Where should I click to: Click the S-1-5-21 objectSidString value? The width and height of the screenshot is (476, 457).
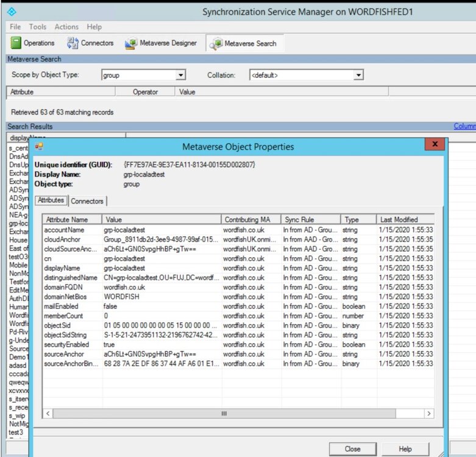(x=160, y=335)
